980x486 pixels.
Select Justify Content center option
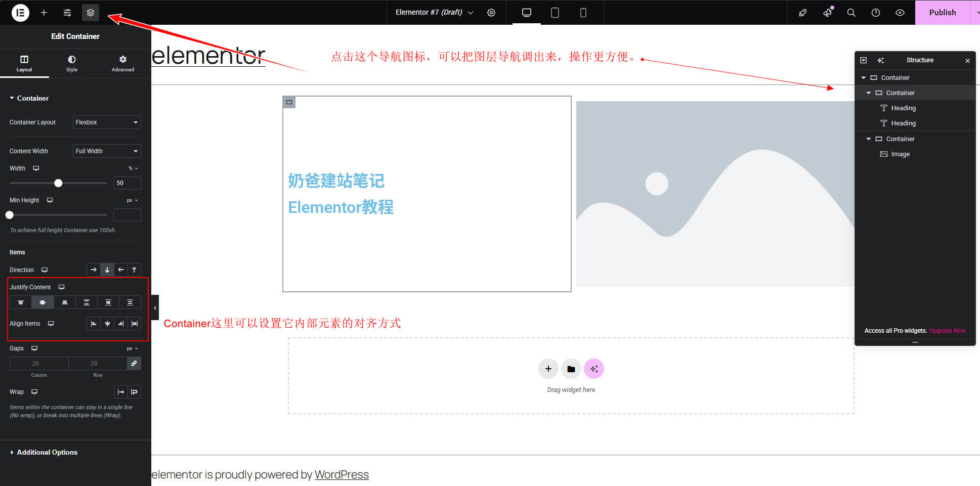(42, 302)
